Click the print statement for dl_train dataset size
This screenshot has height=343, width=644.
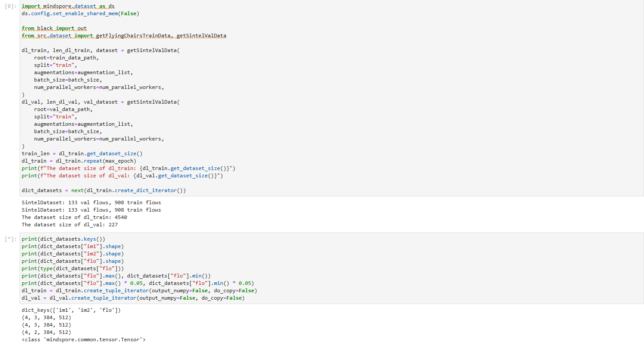point(128,168)
